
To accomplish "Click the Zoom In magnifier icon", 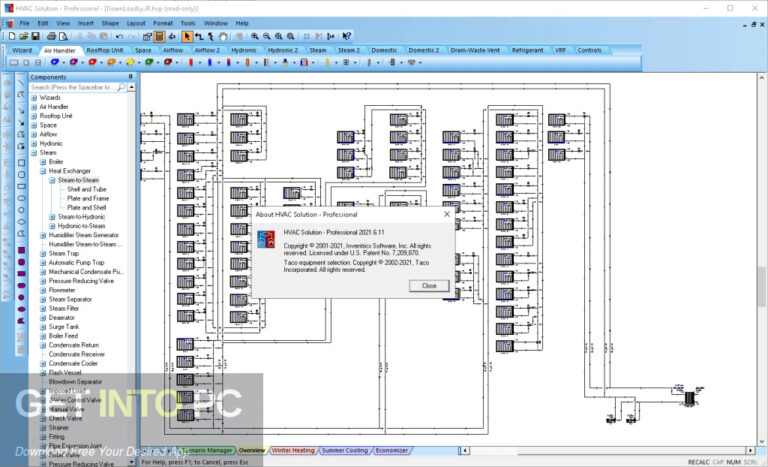I will [x=255, y=36].
